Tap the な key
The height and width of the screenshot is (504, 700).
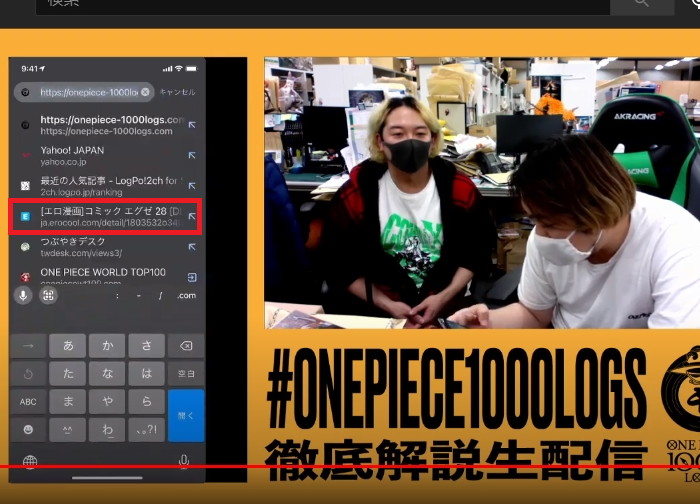click(x=107, y=374)
